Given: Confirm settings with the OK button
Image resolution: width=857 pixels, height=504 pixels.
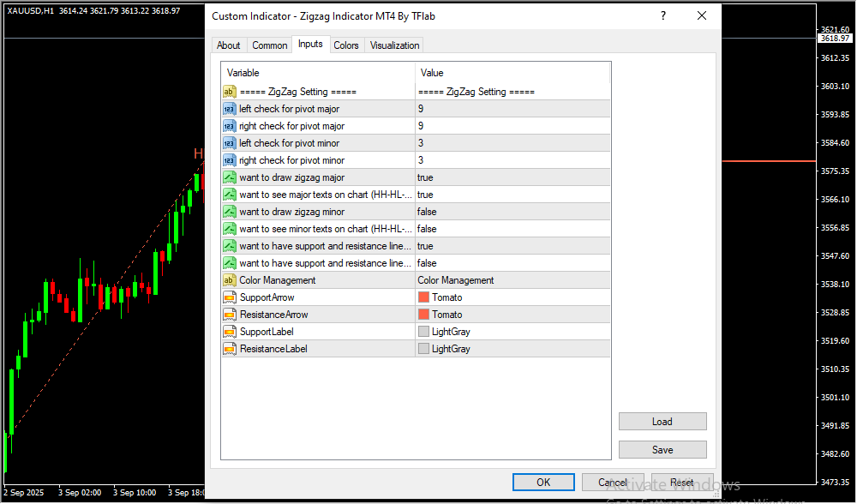Looking at the screenshot, I should (543, 483).
